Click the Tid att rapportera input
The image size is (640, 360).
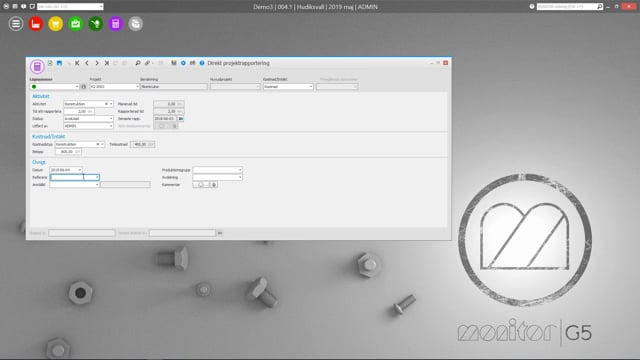[x=79, y=111]
